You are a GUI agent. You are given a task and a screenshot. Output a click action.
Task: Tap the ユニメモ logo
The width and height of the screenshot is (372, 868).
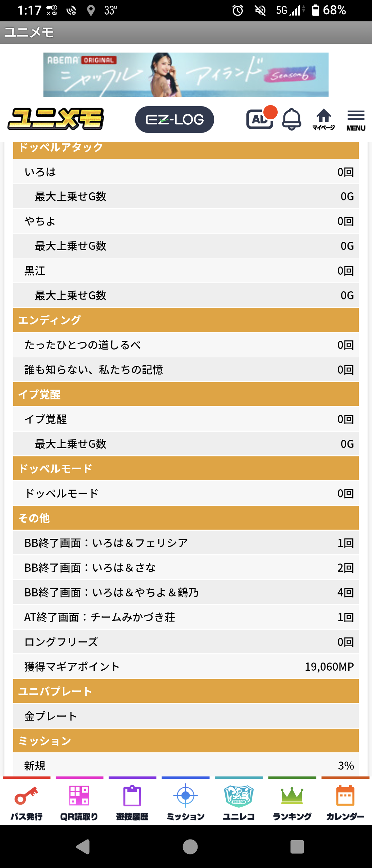tap(56, 119)
